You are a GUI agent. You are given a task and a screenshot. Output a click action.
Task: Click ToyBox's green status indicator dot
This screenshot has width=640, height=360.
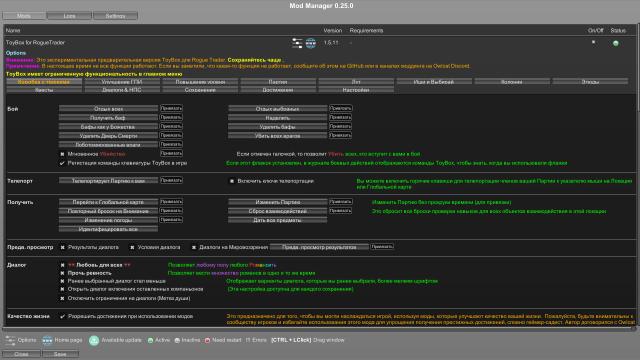coord(616,43)
